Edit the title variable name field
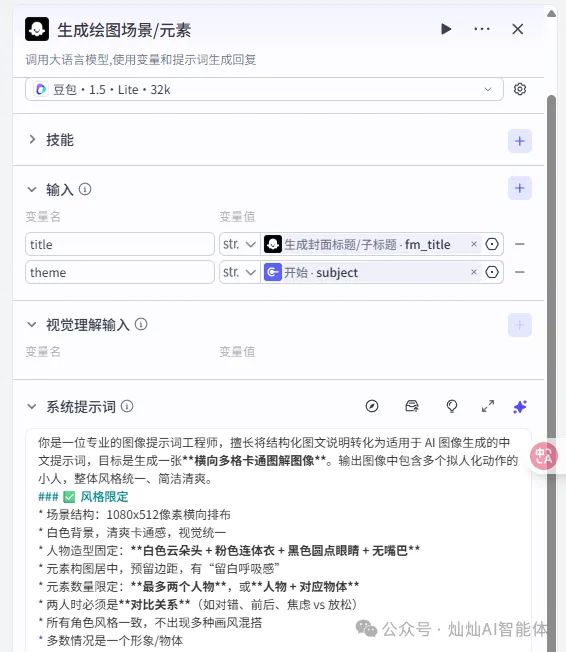 coord(120,244)
